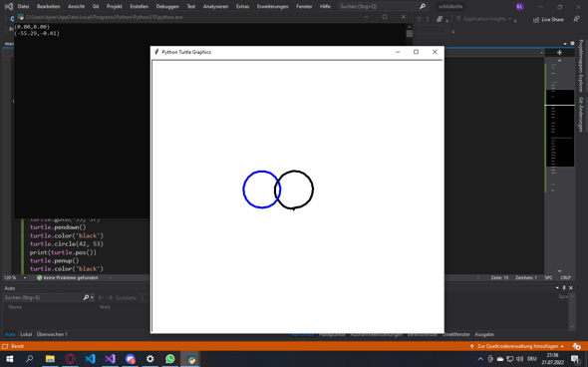Viewport: 588px width, 367px height.
Task: Click the Python Turtle Graphics window title
Action: 186,52
